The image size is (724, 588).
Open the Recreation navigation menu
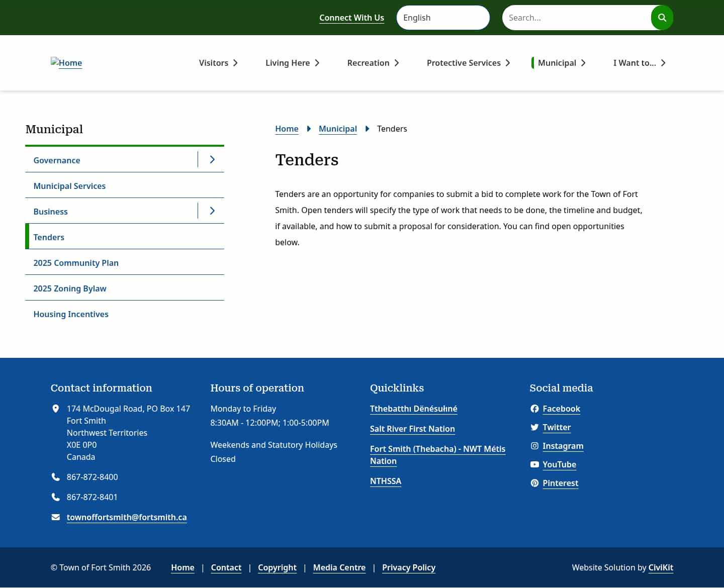[368, 62]
